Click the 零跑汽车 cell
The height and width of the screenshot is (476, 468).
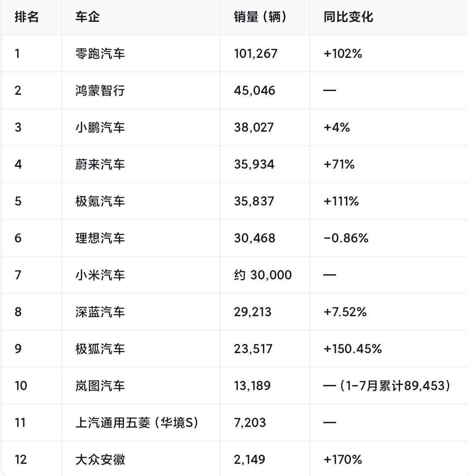click(x=100, y=54)
